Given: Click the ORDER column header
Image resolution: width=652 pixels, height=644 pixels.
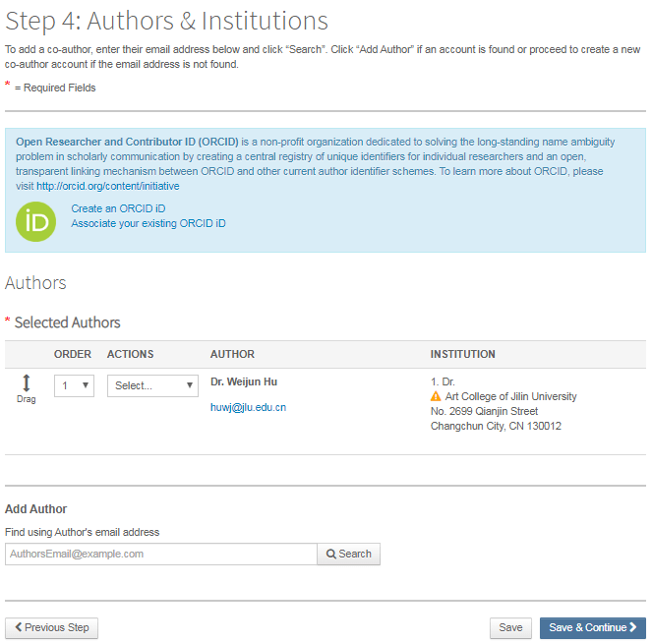Looking at the screenshot, I should [73, 354].
